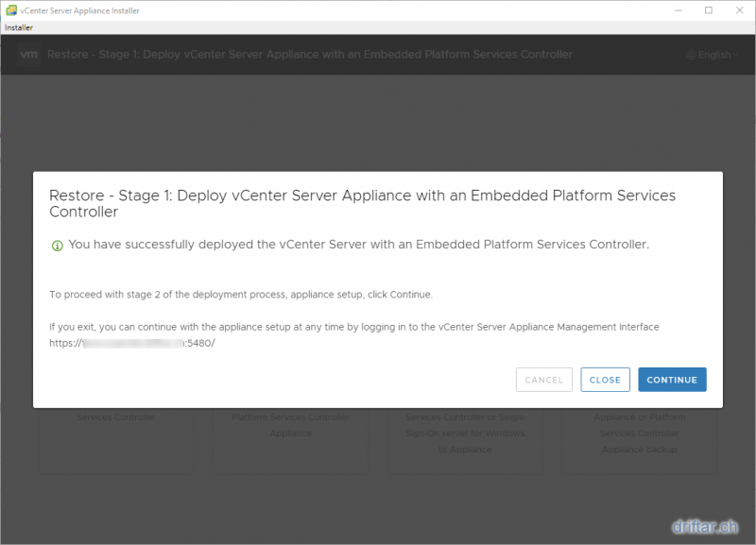Click Continue to proceed to stage 2
The image size is (756, 545).
click(x=672, y=380)
